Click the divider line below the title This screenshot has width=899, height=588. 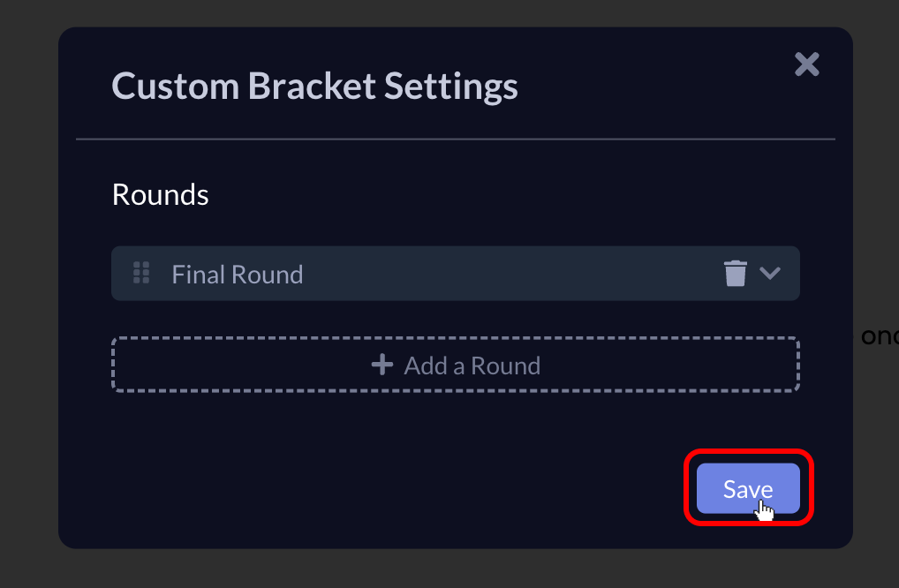[455, 139]
